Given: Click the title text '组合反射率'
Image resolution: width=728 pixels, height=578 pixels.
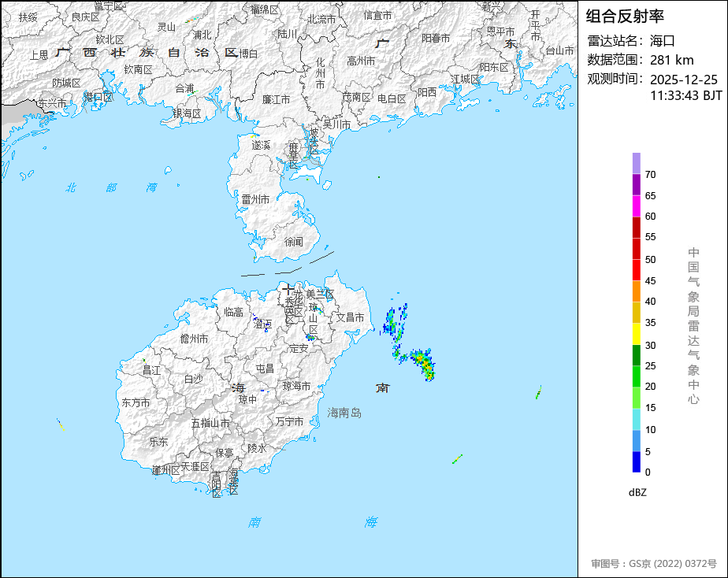Looking at the screenshot, I should pos(625,17).
